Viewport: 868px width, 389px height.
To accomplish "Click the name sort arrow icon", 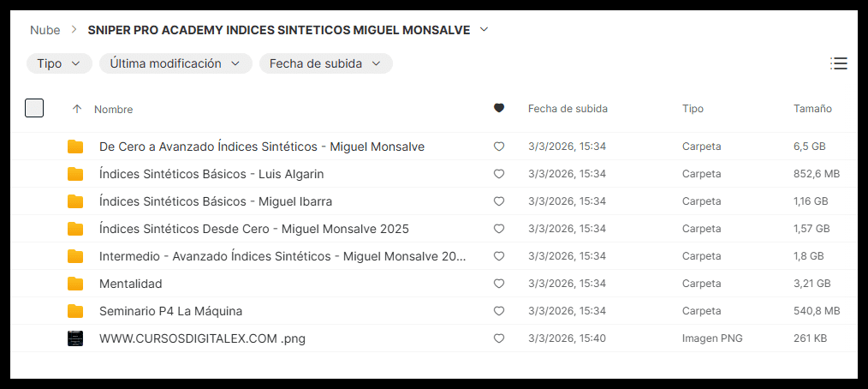I will point(77,109).
